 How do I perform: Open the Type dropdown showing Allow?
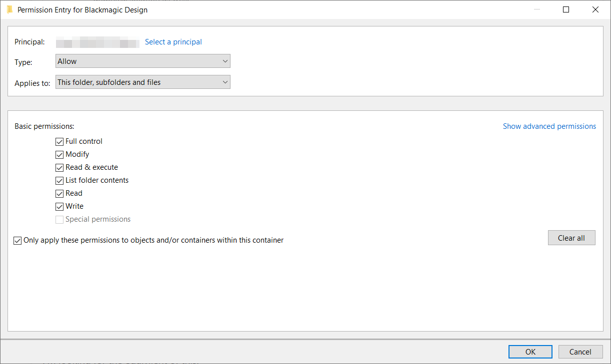[x=143, y=61]
